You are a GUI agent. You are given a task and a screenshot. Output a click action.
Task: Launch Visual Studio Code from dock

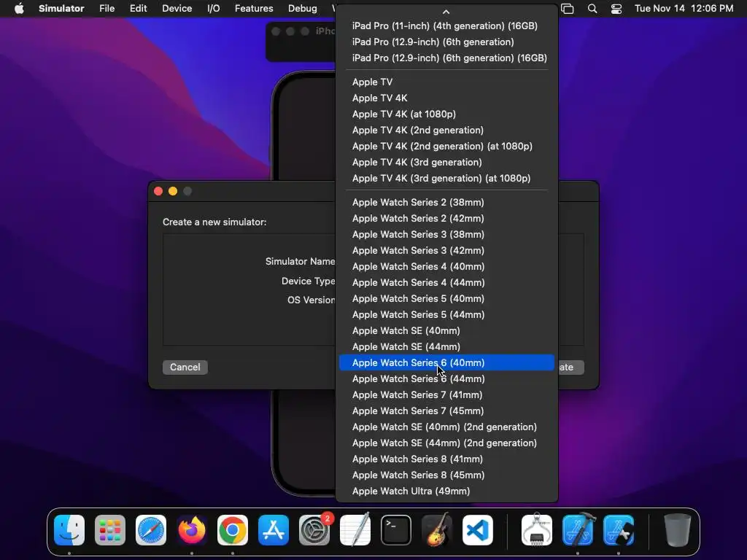pos(478,530)
